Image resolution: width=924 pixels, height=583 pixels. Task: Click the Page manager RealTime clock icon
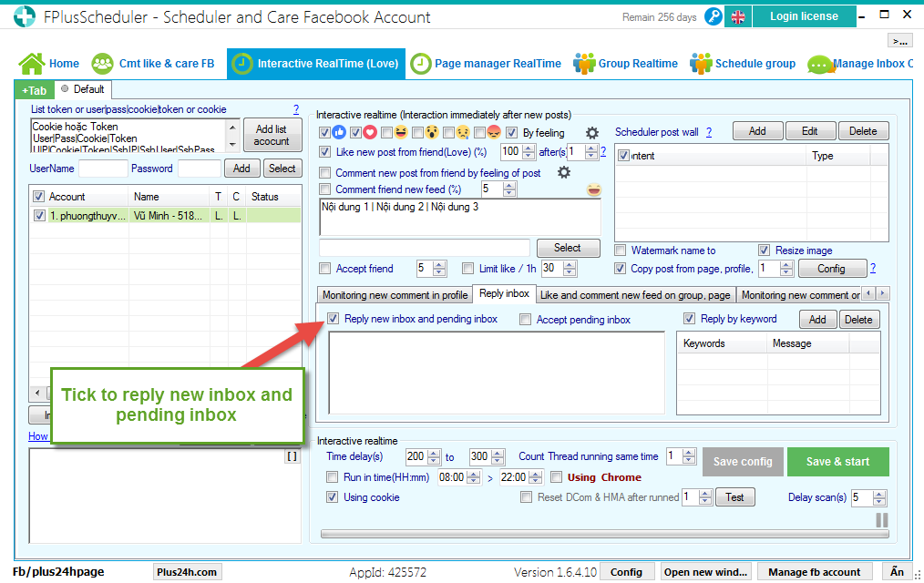click(421, 64)
